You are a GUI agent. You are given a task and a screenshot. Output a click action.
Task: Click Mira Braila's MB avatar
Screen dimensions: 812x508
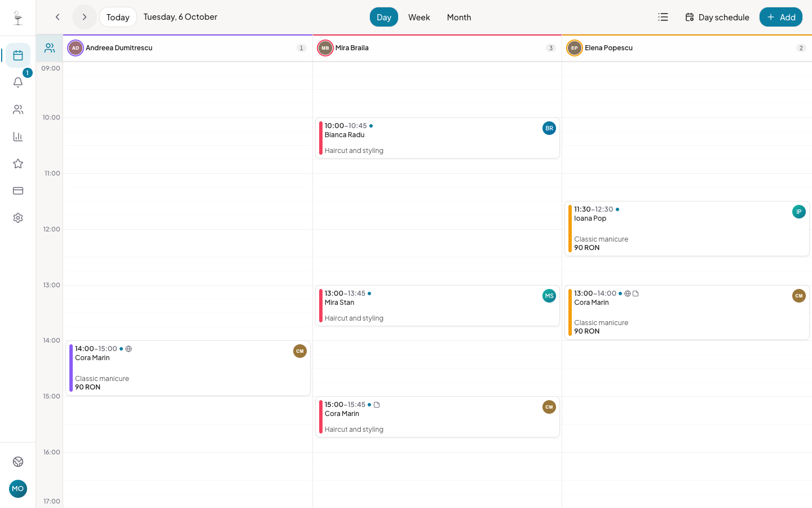click(325, 48)
